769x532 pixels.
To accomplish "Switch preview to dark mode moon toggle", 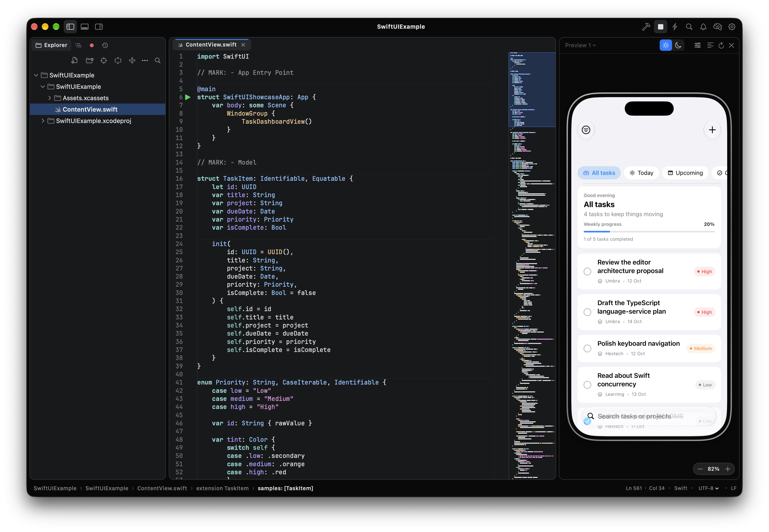I will [x=678, y=45].
